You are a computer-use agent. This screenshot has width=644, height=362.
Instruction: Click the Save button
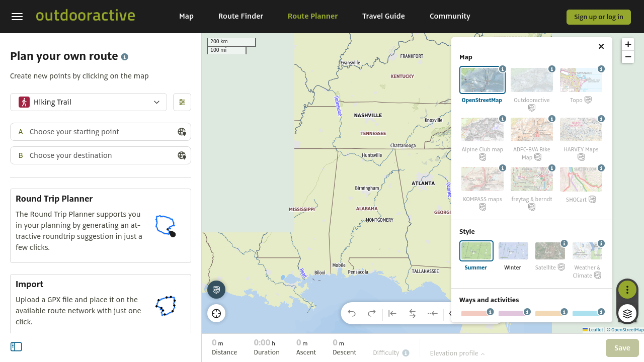tap(622, 348)
